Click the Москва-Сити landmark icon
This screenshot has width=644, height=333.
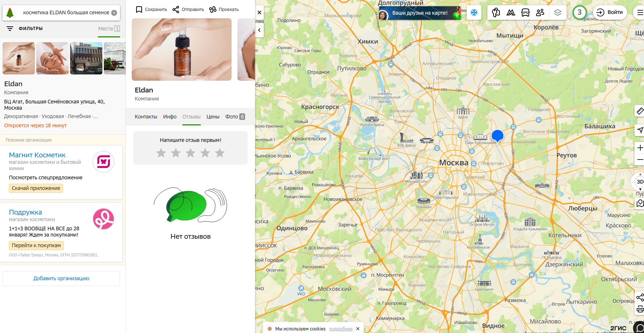point(416,175)
